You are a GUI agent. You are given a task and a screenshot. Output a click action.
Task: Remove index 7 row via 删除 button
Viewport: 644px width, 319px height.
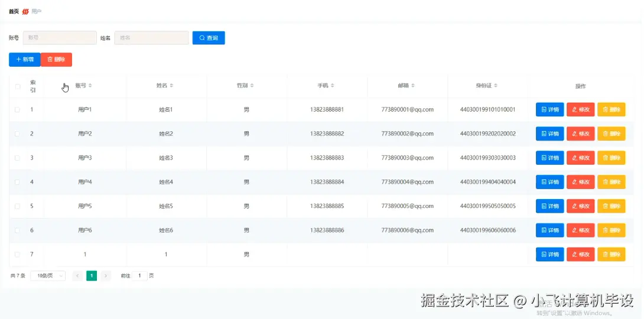click(x=611, y=255)
